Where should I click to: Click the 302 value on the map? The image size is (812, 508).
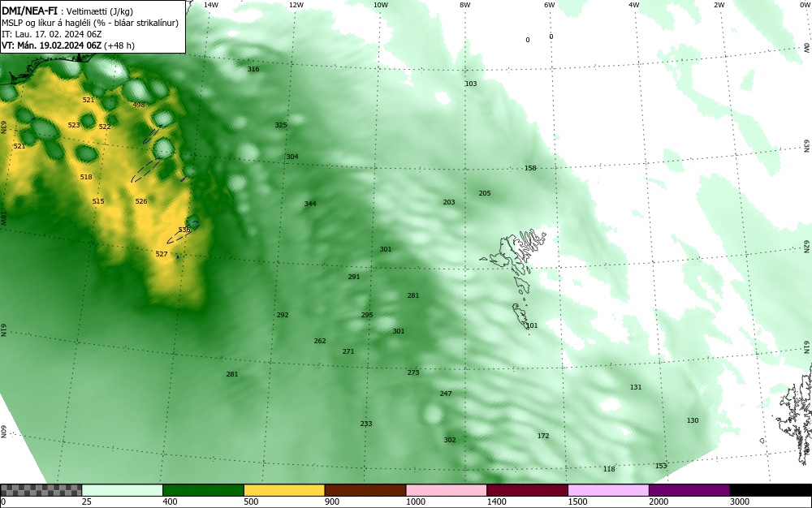(x=450, y=440)
